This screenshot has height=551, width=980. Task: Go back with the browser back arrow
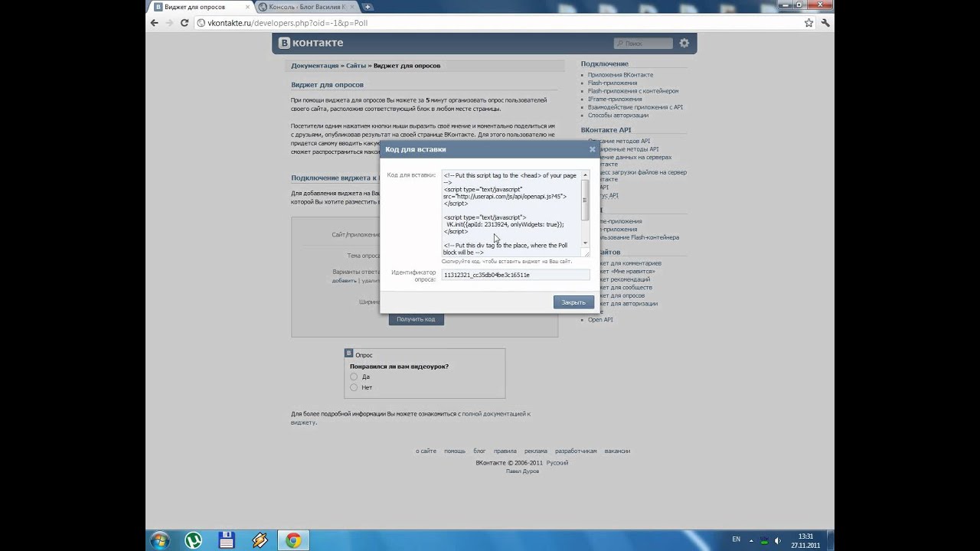tap(154, 23)
